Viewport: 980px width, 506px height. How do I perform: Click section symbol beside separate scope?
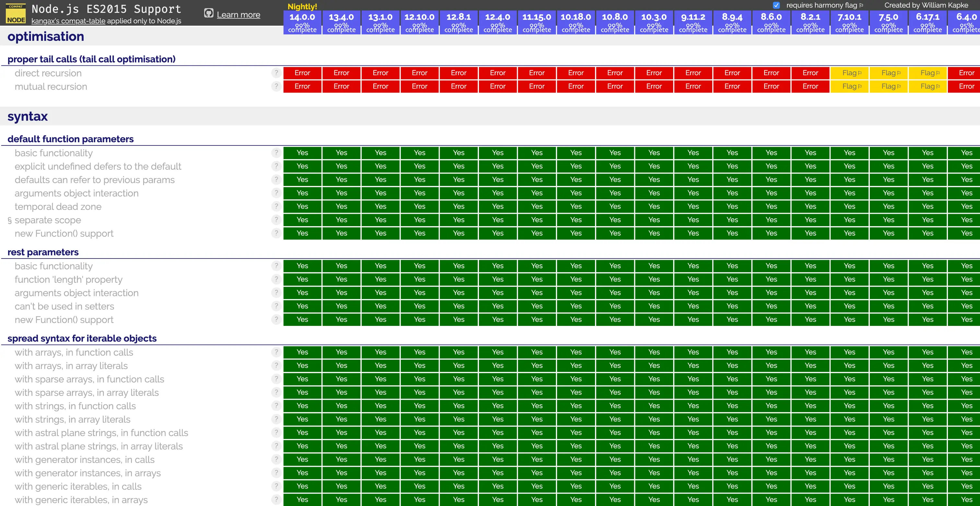coord(9,220)
